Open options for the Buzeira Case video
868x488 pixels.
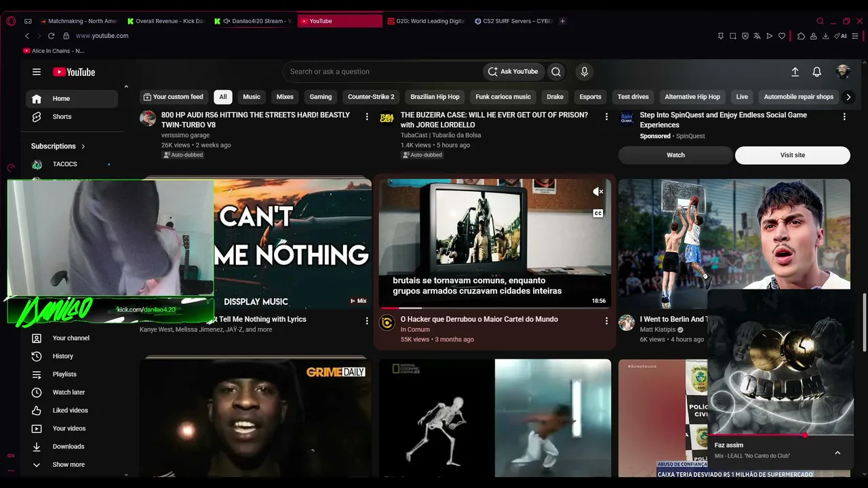coord(606,117)
